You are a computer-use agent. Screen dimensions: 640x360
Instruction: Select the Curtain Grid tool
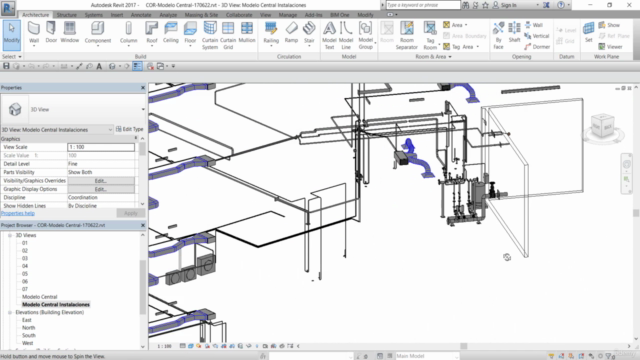point(228,36)
